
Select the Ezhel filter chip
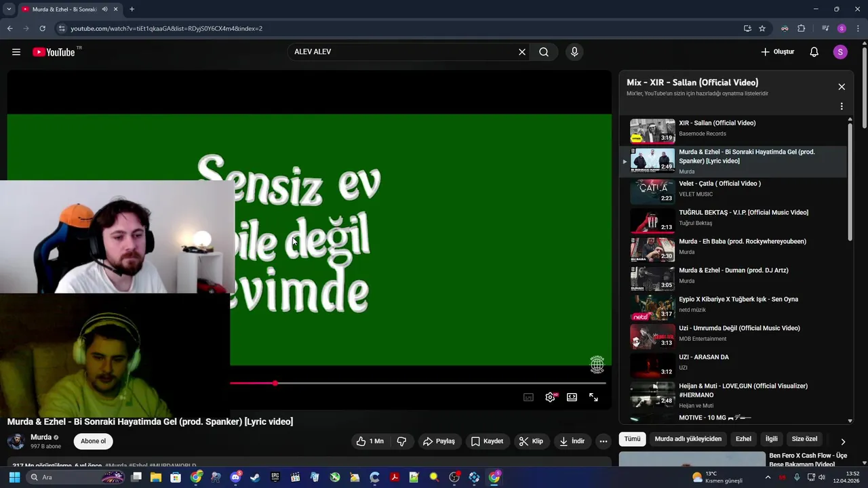pyautogui.click(x=743, y=439)
